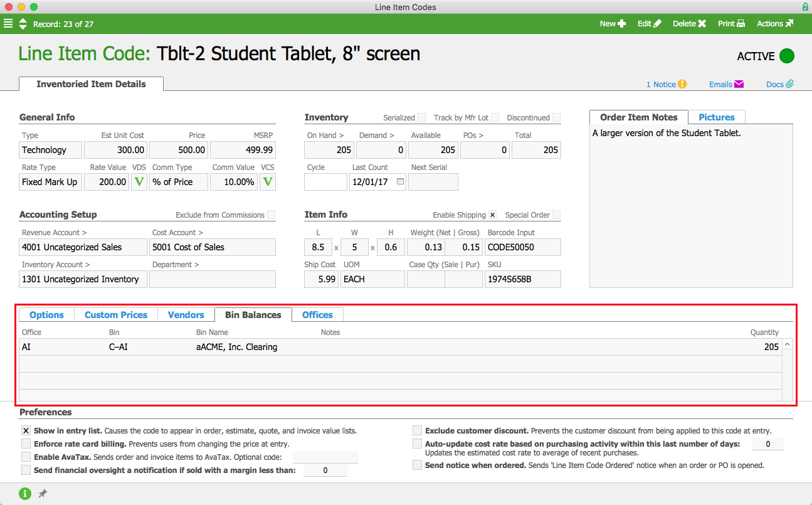Follow the Department > link
The height and width of the screenshot is (505, 812).
click(x=176, y=265)
